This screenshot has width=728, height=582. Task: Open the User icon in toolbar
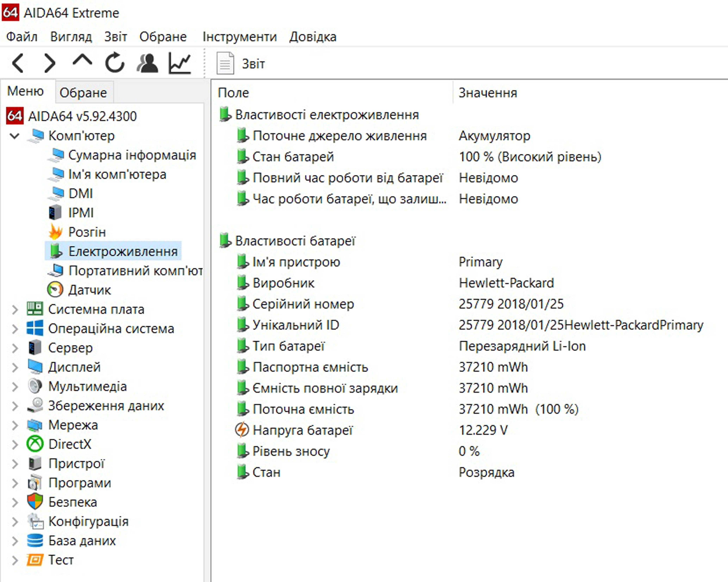coord(147,63)
